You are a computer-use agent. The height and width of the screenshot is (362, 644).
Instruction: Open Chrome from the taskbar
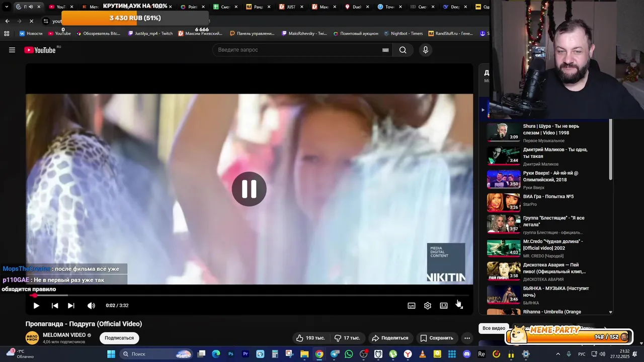click(x=319, y=354)
